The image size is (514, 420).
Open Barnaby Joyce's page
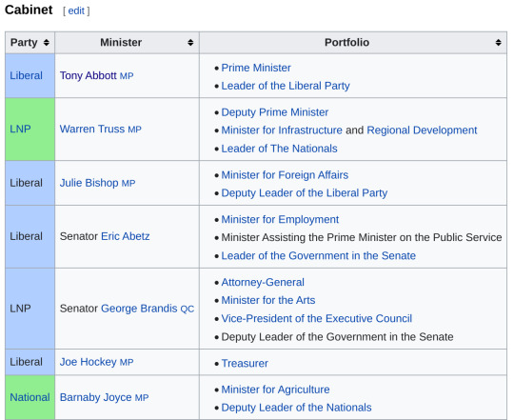pyautogui.click(x=95, y=397)
